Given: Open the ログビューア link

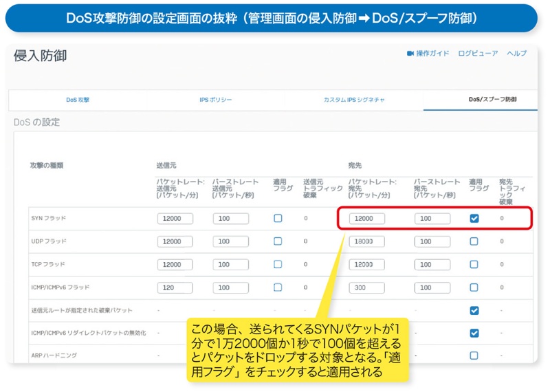Looking at the screenshot, I should (x=478, y=54).
